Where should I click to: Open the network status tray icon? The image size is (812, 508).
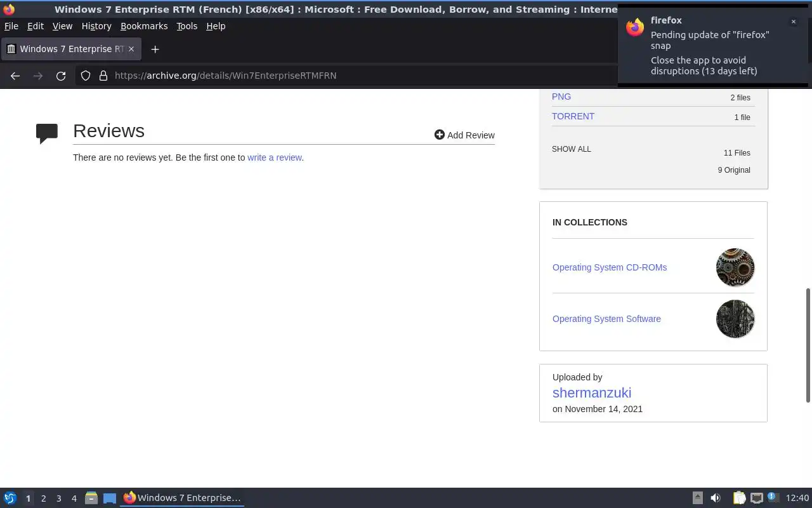(x=756, y=498)
